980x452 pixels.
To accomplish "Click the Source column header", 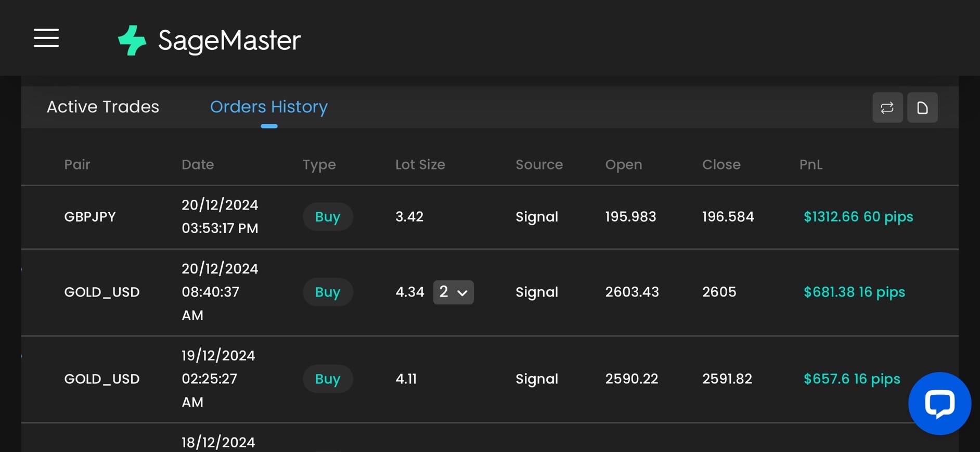I will (x=539, y=165).
